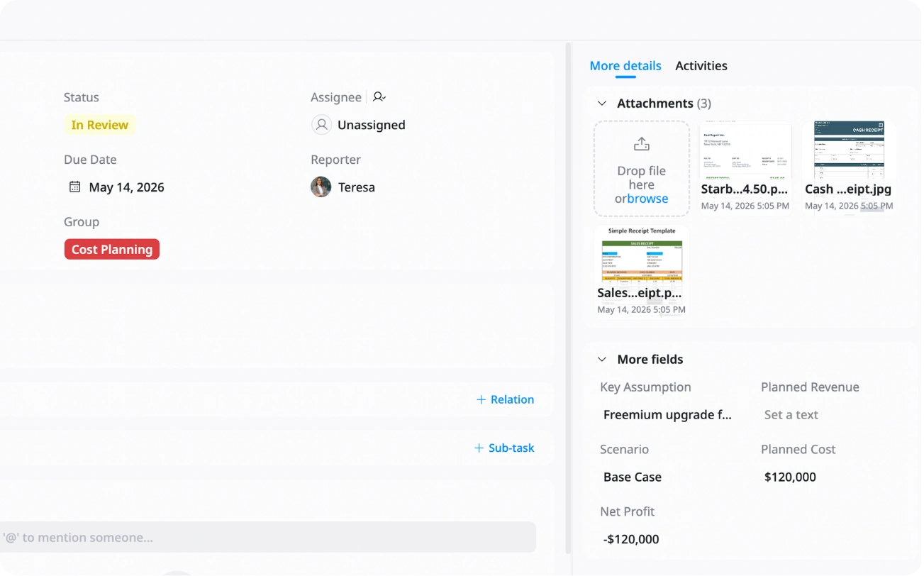Click the vertical scrollbar of the left panel
The height and width of the screenshot is (576, 924).
click(x=568, y=298)
